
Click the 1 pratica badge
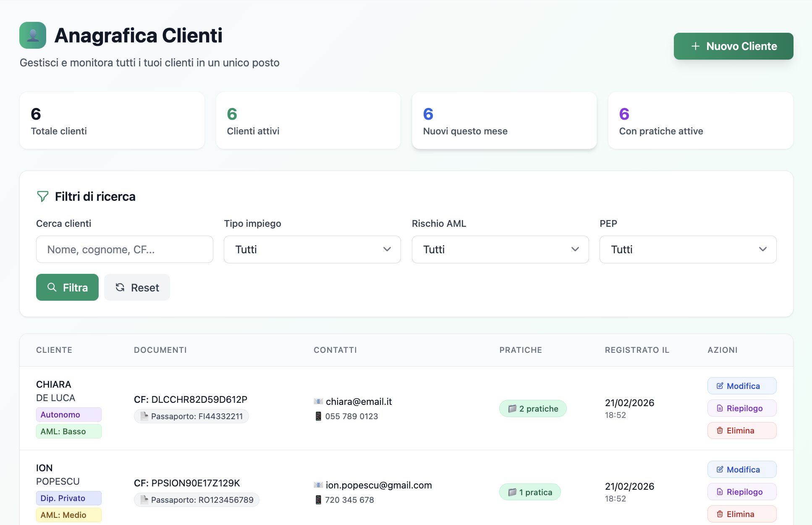[x=530, y=492]
